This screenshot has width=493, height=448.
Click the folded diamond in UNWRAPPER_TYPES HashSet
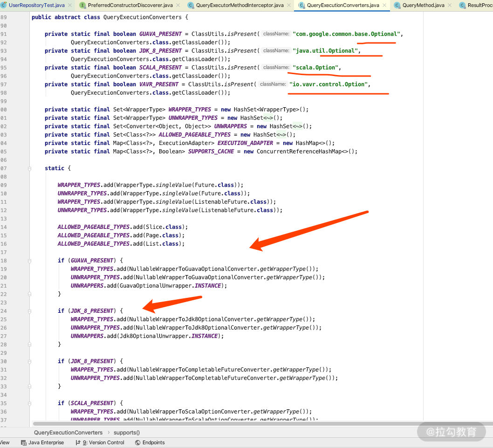268,118
